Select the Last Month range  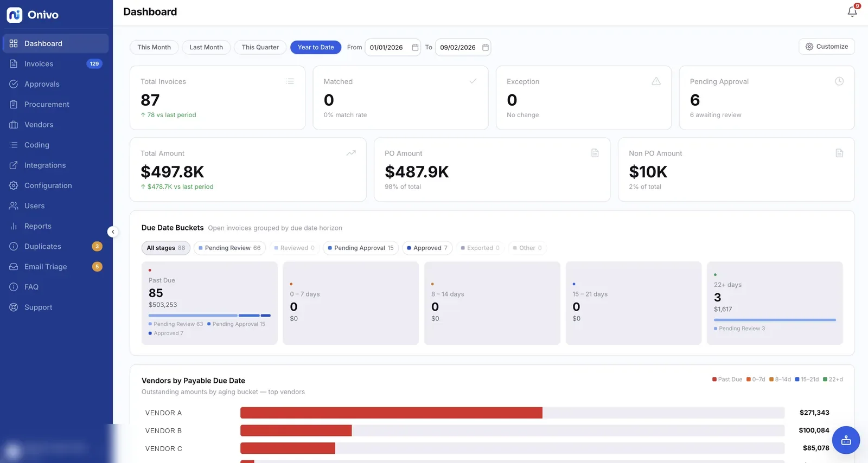(x=206, y=47)
